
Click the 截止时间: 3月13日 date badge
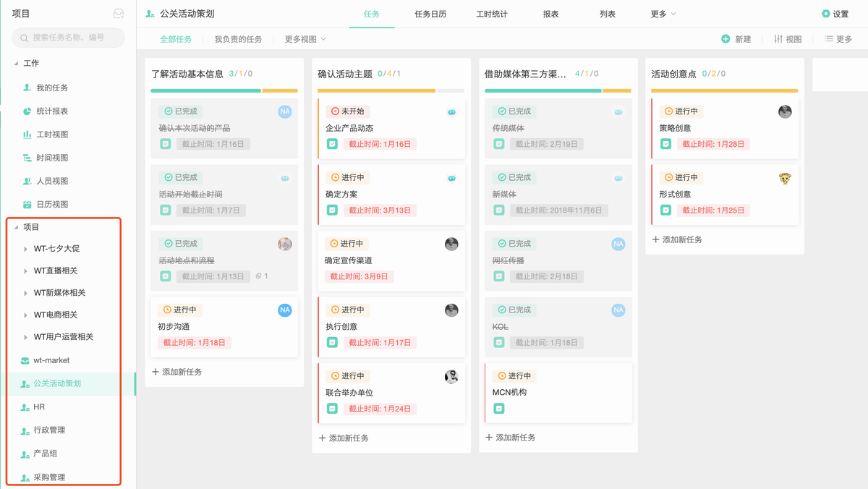click(380, 211)
